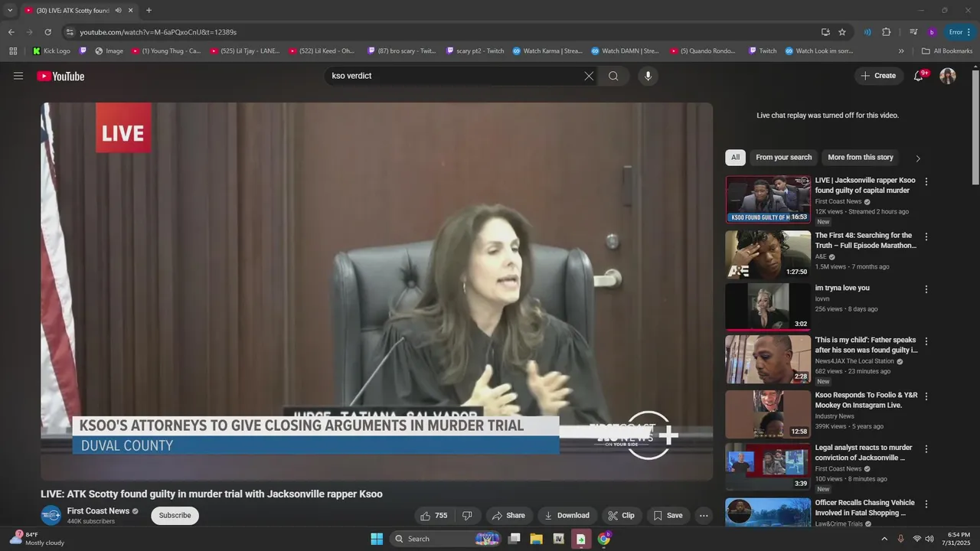Viewport: 980px width, 551px height.
Task: Open options menu for Ksoo capital murder video
Action: coord(926,182)
